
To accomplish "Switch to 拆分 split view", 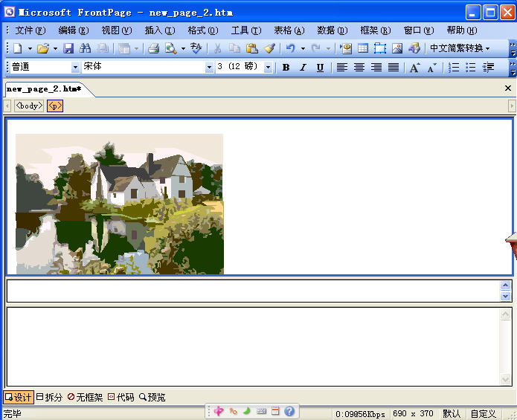I will (x=49, y=397).
